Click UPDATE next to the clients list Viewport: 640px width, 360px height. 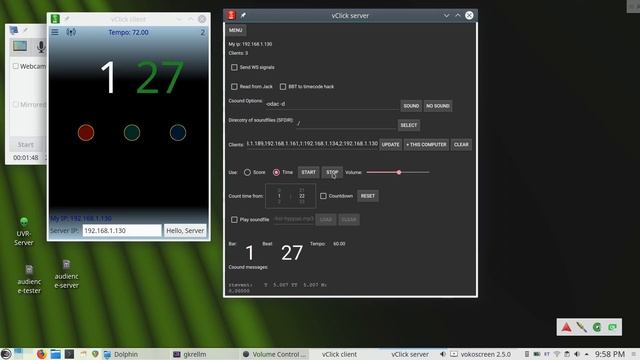[391, 144]
